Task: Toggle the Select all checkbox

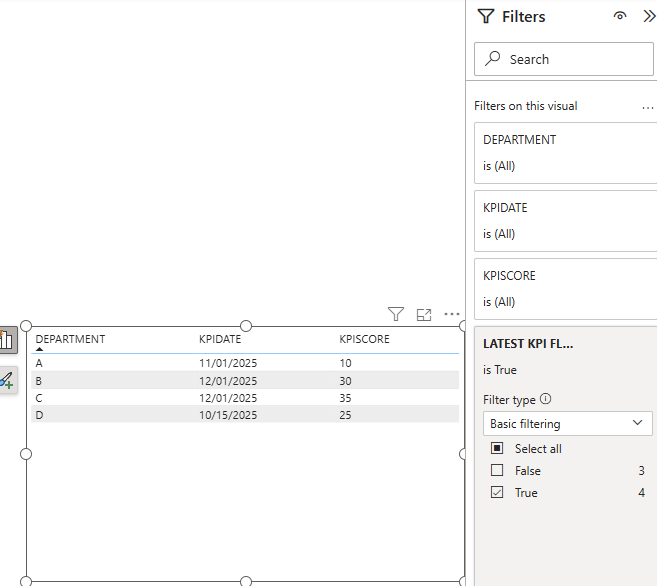Action: point(497,448)
